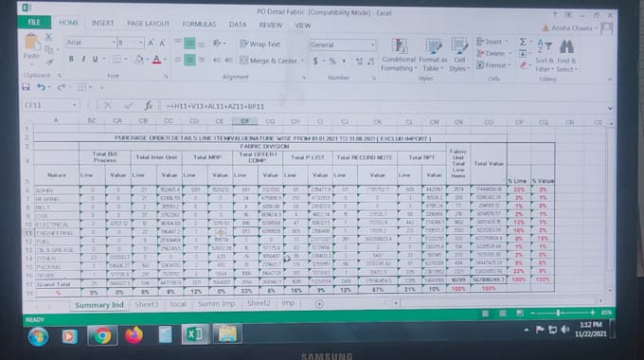Select column header CG
This screenshot has width=644, height=360.
(270, 121)
